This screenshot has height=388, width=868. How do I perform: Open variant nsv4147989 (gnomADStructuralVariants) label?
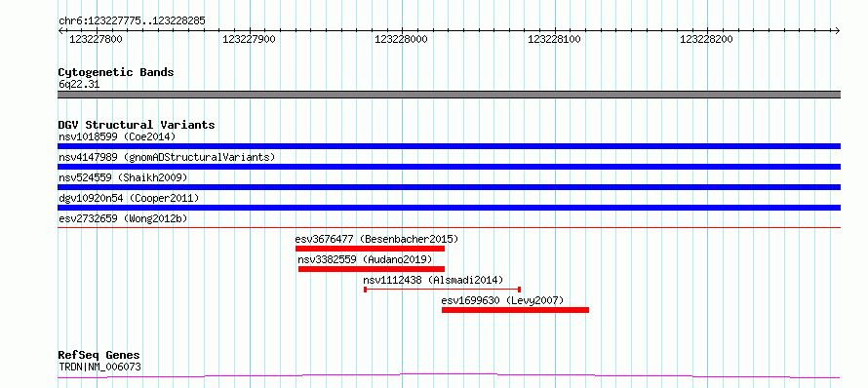pyautogui.click(x=167, y=157)
